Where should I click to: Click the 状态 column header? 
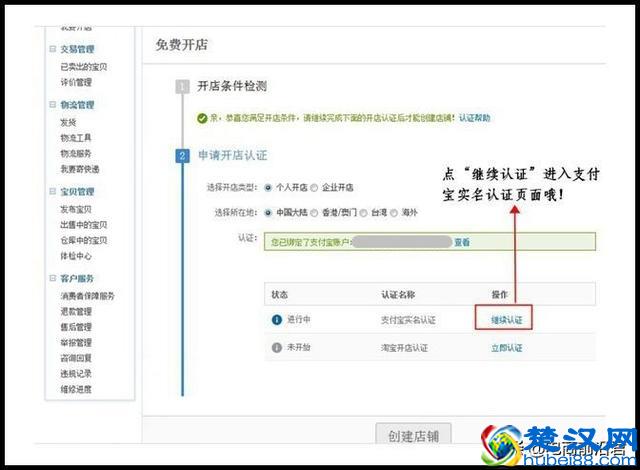pyautogui.click(x=280, y=294)
